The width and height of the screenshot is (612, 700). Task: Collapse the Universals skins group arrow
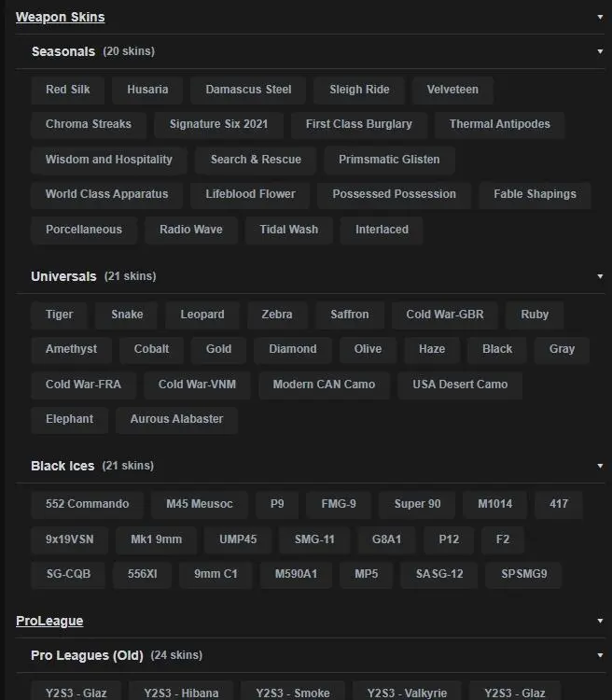click(x=600, y=276)
